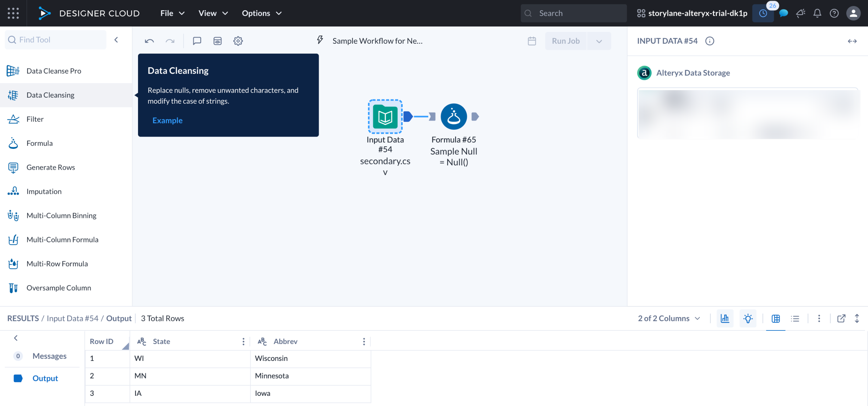This screenshot has height=406, width=868.
Task: Select the Formula #65 tool node
Action: 454,117
